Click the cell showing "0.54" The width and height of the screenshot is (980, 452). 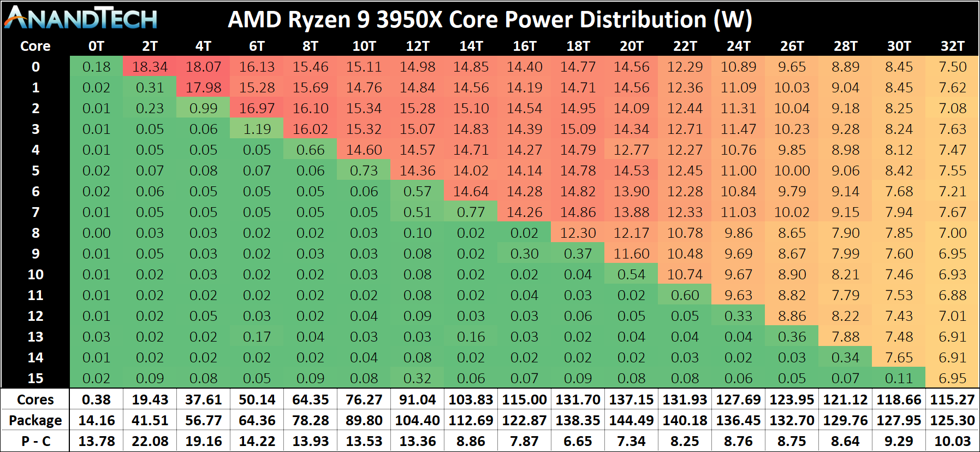pyautogui.click(x=632, y=274)
